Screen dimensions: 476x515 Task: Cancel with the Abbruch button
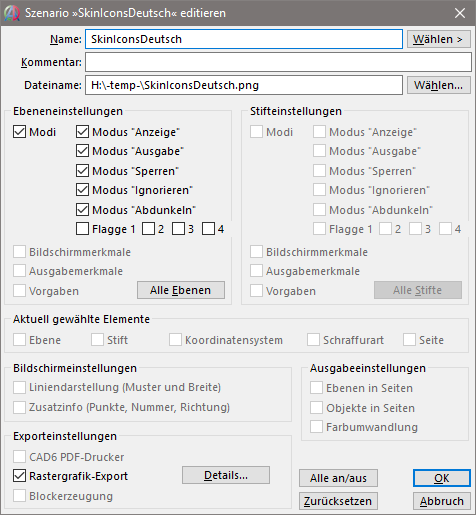pos(442,501)
